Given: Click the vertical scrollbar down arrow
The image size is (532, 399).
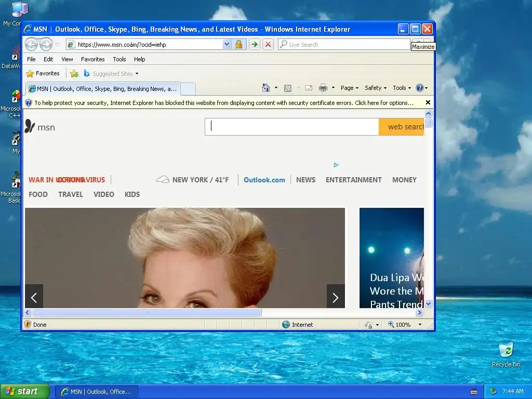Looking at the screenshot, I should (x=429, y=303).
